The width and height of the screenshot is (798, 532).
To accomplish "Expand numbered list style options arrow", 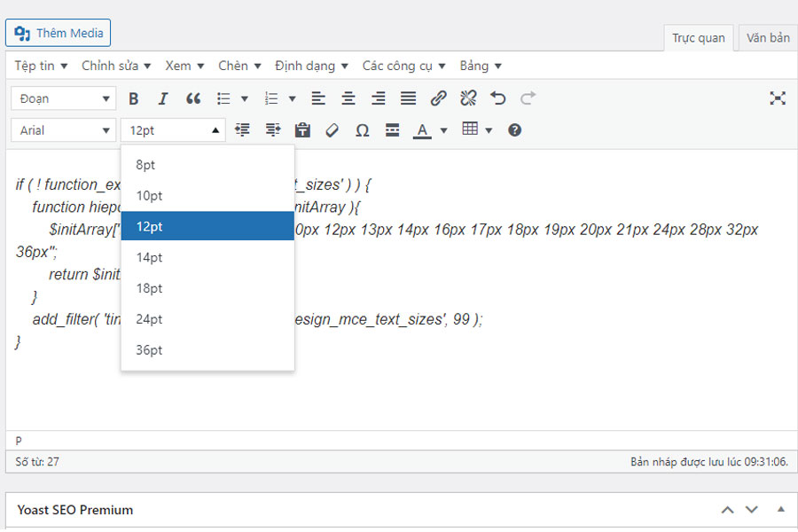I will click(292, 98).
